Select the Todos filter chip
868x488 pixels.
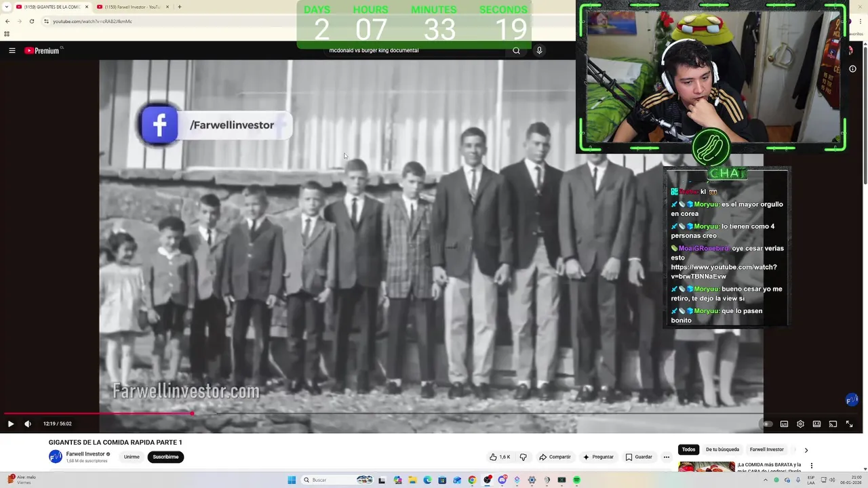[x=688, y=449]
